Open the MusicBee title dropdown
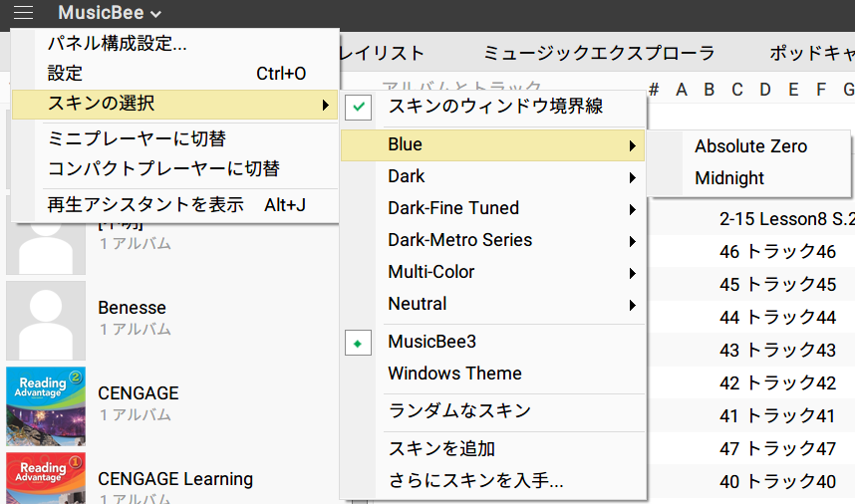This screenshot has height=504, width=855. point(110,13)
